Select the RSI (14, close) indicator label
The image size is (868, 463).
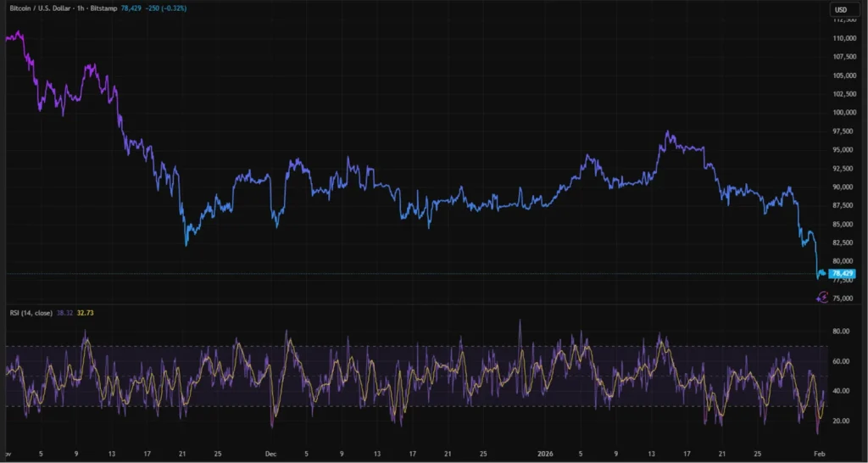click(x=31, y=313)
